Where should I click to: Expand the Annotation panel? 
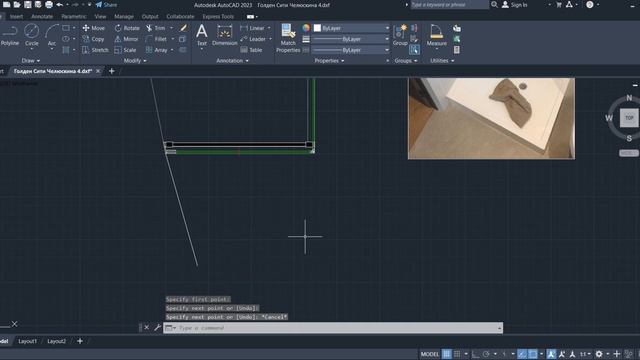click(232, 60)
